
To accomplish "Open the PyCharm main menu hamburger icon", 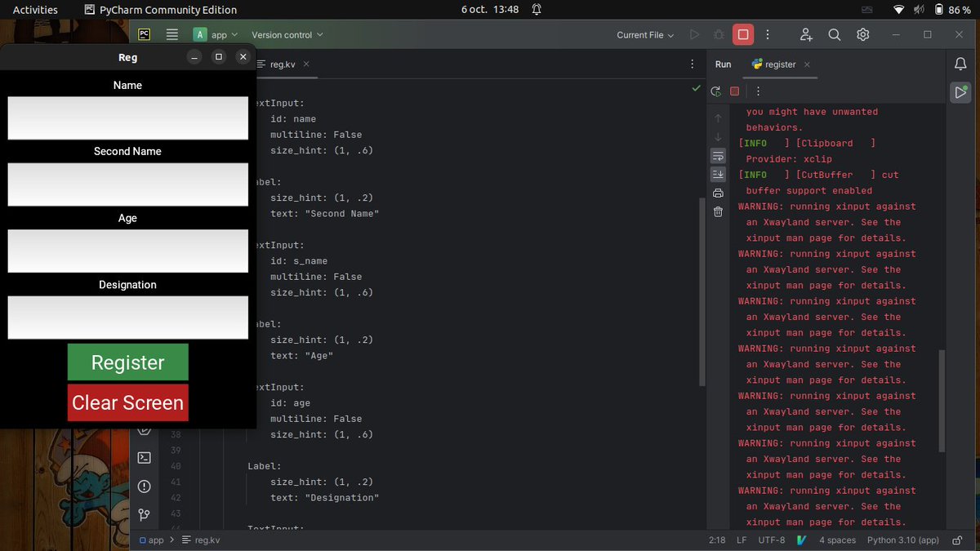I will click(x=172, y=34).
